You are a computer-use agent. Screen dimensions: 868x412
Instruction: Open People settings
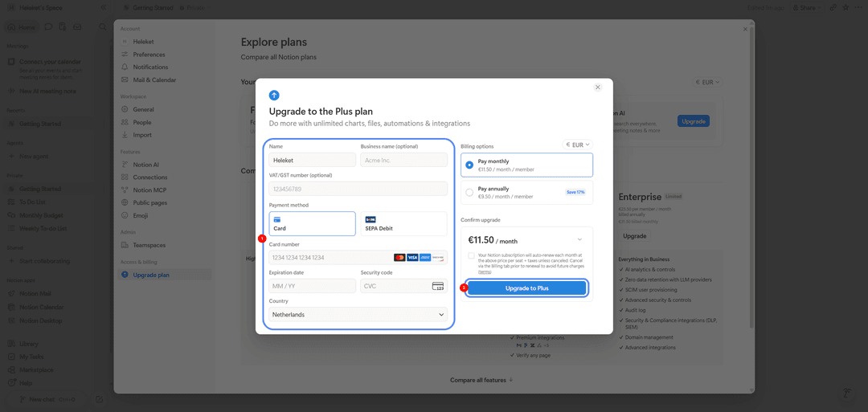coord(141,122)
